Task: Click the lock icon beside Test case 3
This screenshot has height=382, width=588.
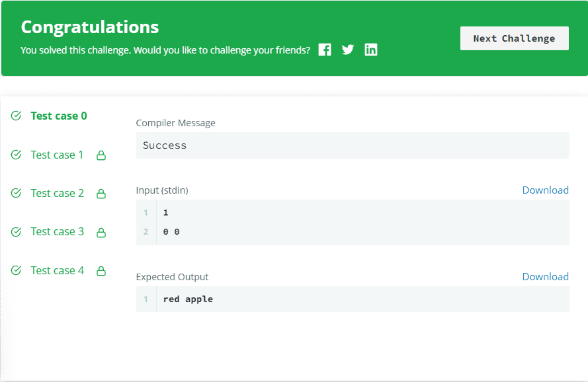Action: coord(101,232)
